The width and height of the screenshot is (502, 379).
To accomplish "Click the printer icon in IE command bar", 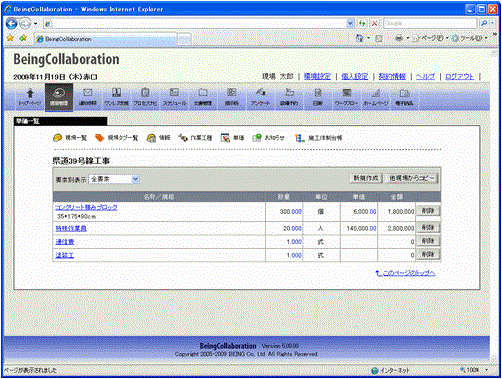I will point(399,38).
